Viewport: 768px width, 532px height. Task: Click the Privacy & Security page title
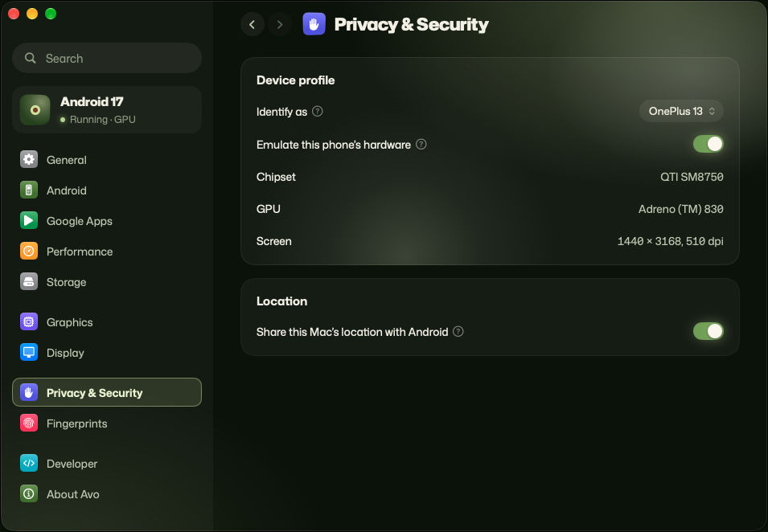[411, 24]
